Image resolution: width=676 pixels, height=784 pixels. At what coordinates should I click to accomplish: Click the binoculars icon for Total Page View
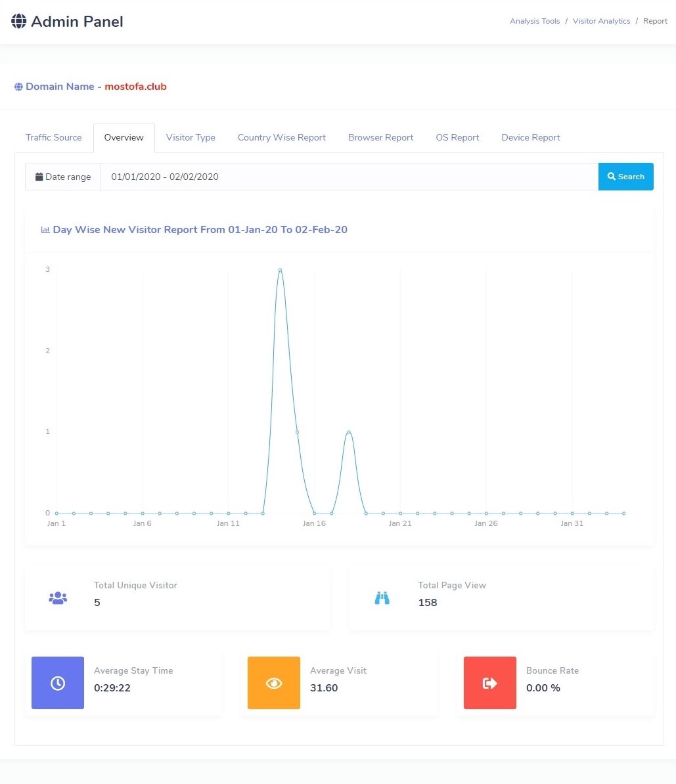pos(382,598)
